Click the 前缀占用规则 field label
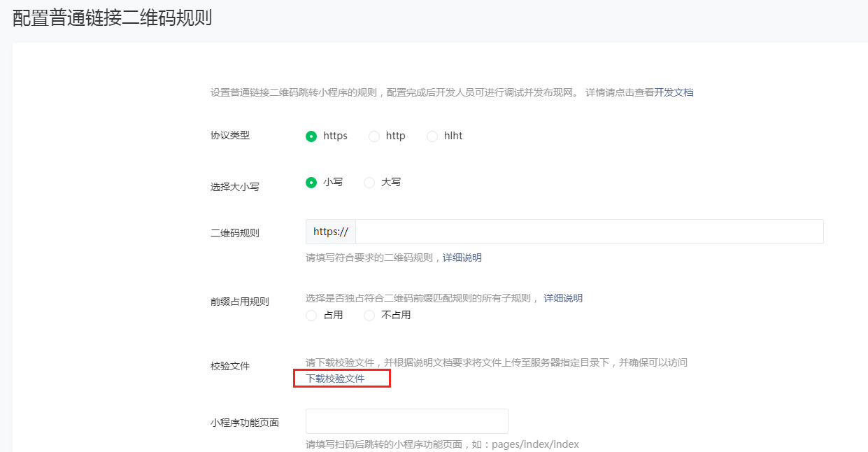 coord(240,302)
